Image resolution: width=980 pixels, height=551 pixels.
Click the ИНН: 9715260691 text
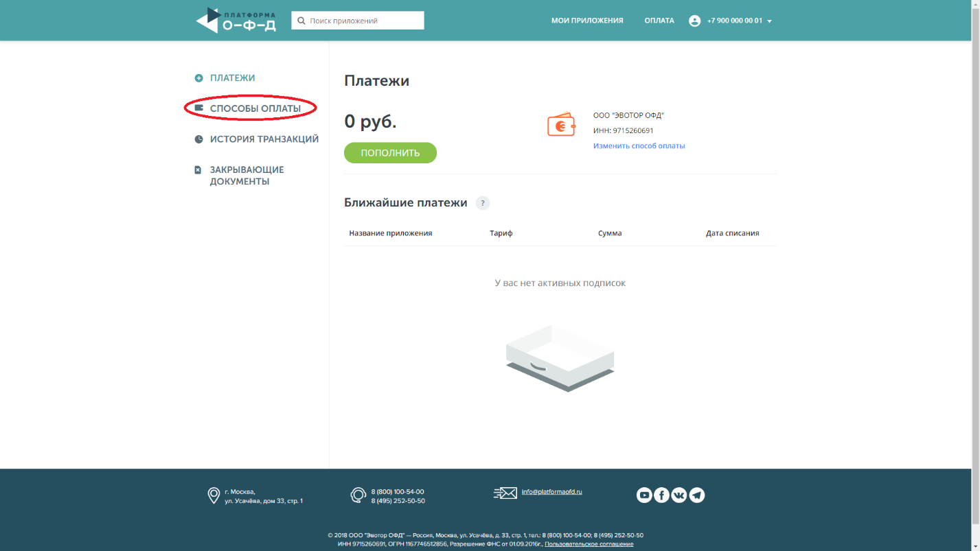624,130
